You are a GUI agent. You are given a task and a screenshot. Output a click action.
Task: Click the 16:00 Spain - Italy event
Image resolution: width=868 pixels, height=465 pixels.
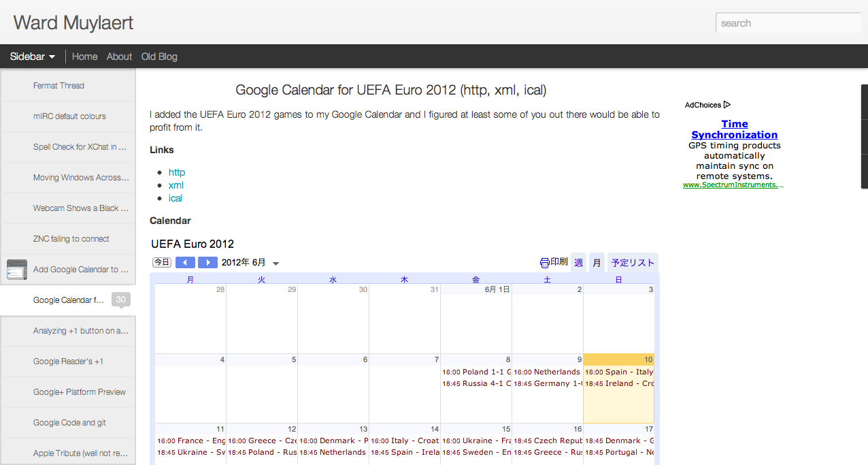tap(619, 372)
